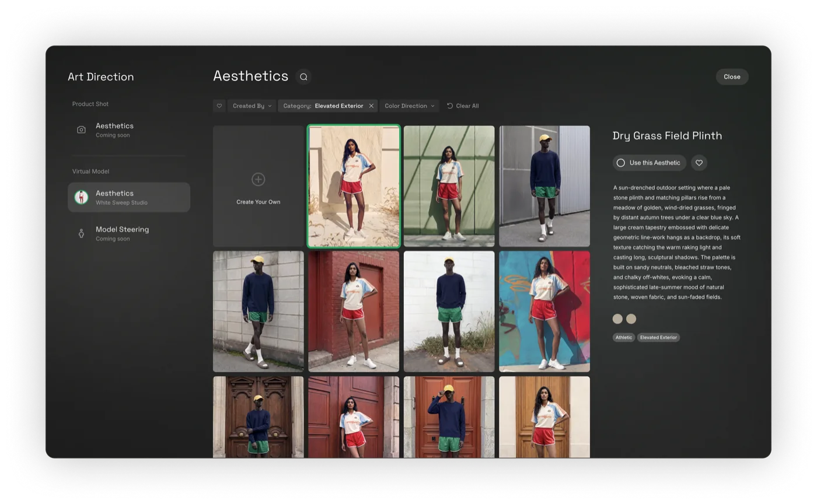Click the White Sweep Studio avatar thumbnail

pos(81,197)
